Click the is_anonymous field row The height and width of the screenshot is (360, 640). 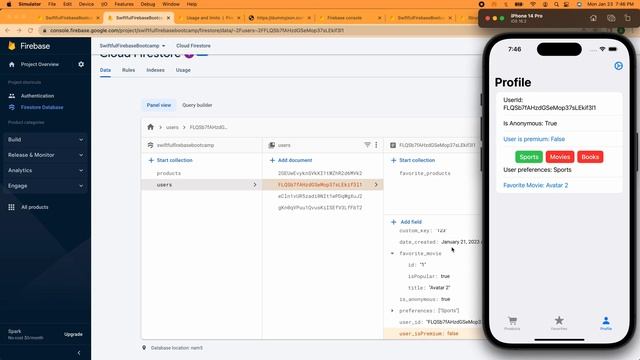(424, 299)
